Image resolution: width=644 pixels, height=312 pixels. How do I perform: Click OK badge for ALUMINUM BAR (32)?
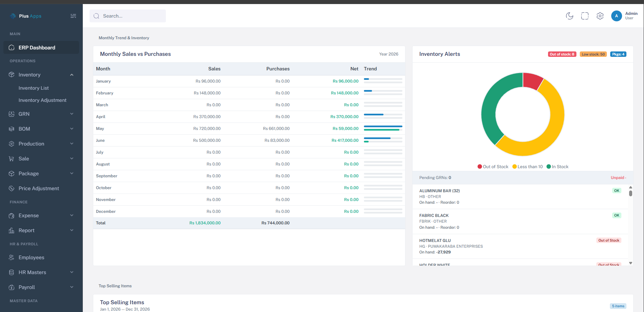[617, 191]
